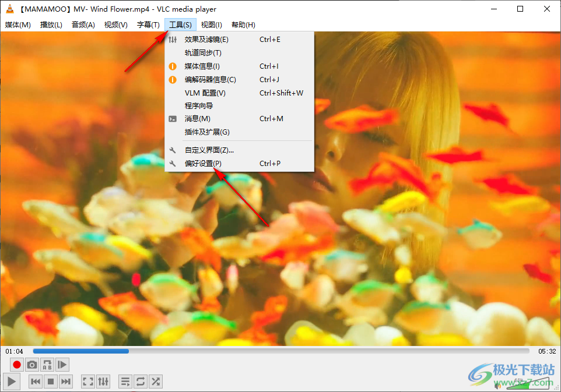
Task: Toggle loop repeat mode
Action: [141, 382]
